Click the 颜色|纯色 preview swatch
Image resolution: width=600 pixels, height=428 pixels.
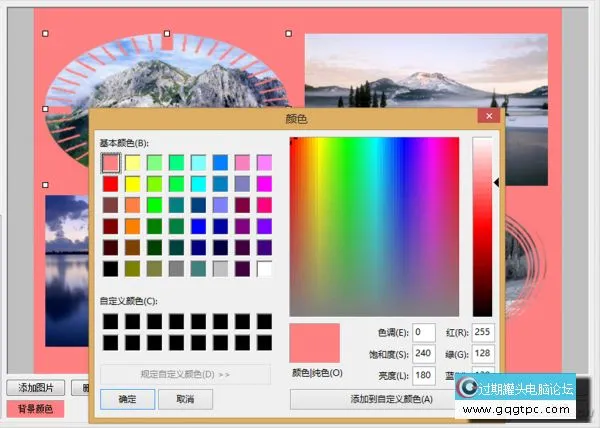[x=315, y=343]
